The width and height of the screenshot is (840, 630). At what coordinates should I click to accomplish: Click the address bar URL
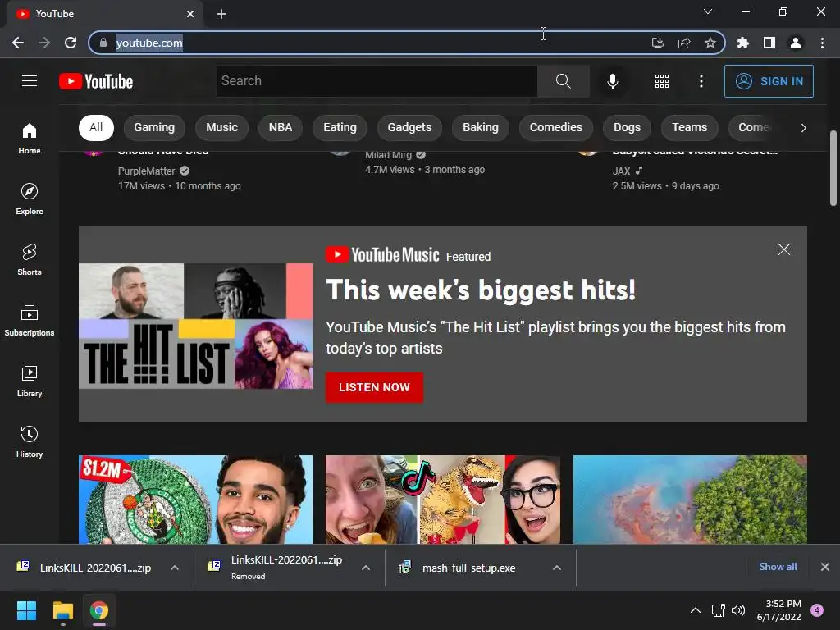(x=149, y=43)
